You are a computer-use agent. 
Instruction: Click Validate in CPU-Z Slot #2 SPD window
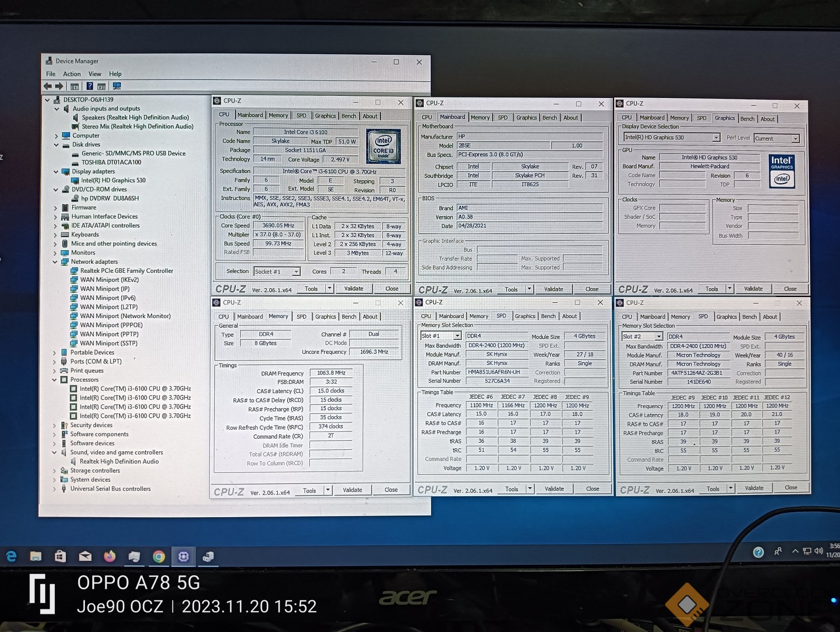tap(754, 488)
